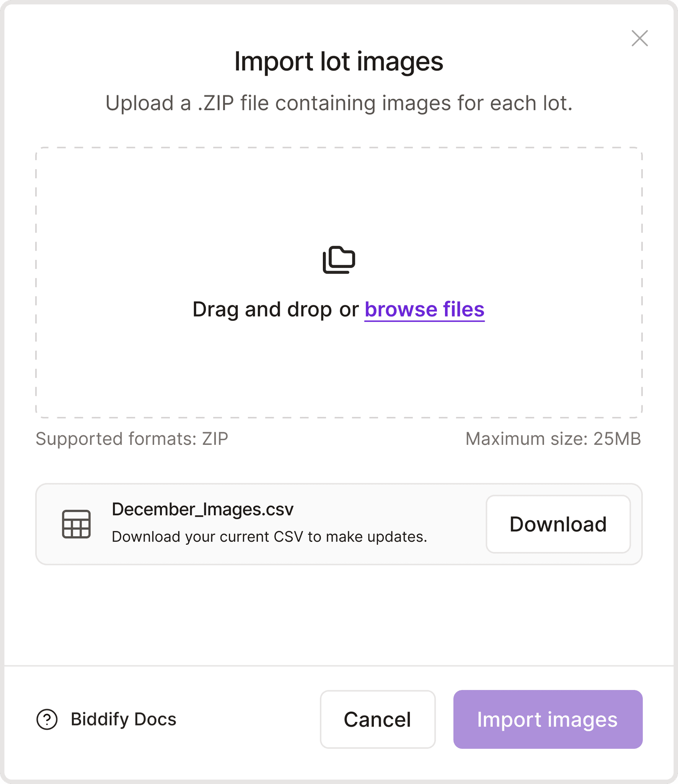Click the dashed upload dropzone area

point(339,283)
